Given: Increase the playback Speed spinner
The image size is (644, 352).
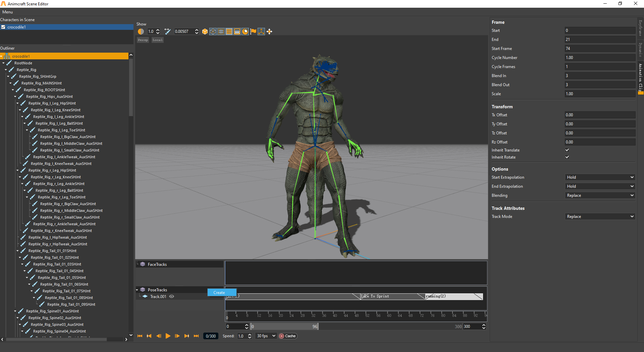Looking at the screenshot, I should (250, 335).
